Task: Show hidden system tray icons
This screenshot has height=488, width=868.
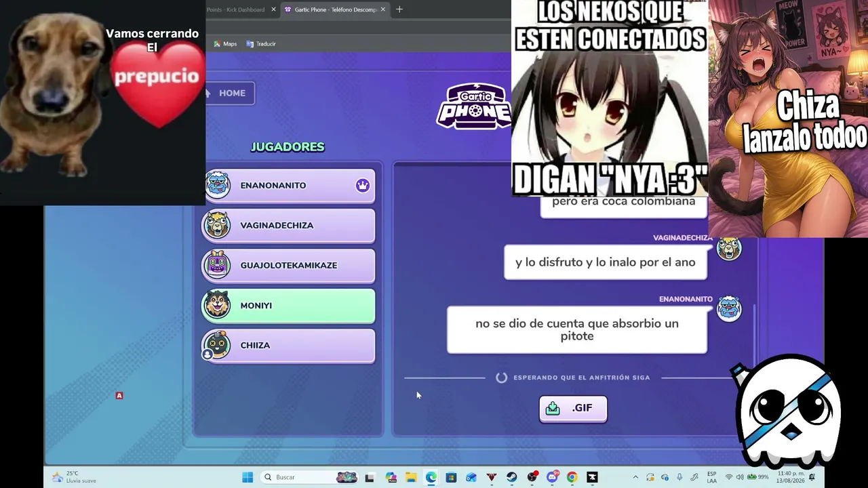Action: (x=635, y=477)
